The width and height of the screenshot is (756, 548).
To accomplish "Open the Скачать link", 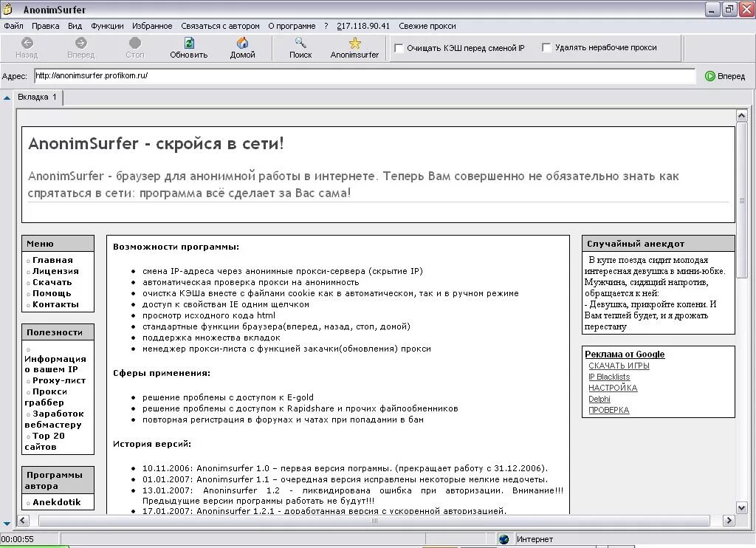I will click(52, 282).
